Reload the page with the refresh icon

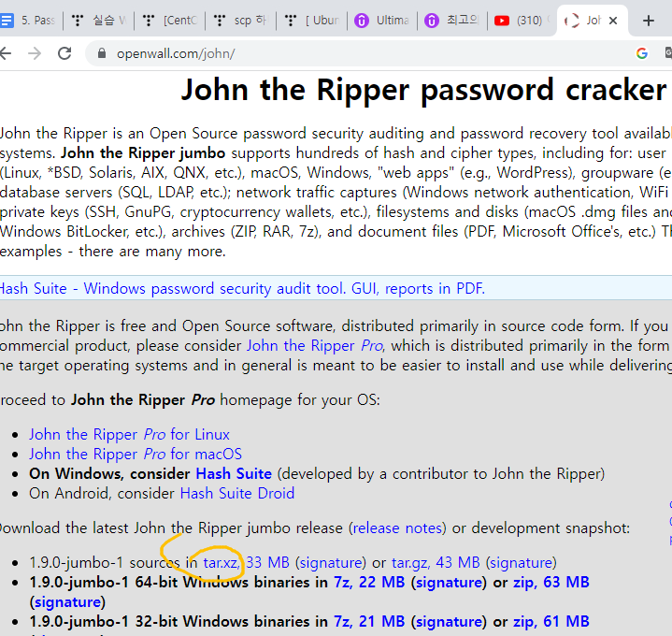[64, 53]
